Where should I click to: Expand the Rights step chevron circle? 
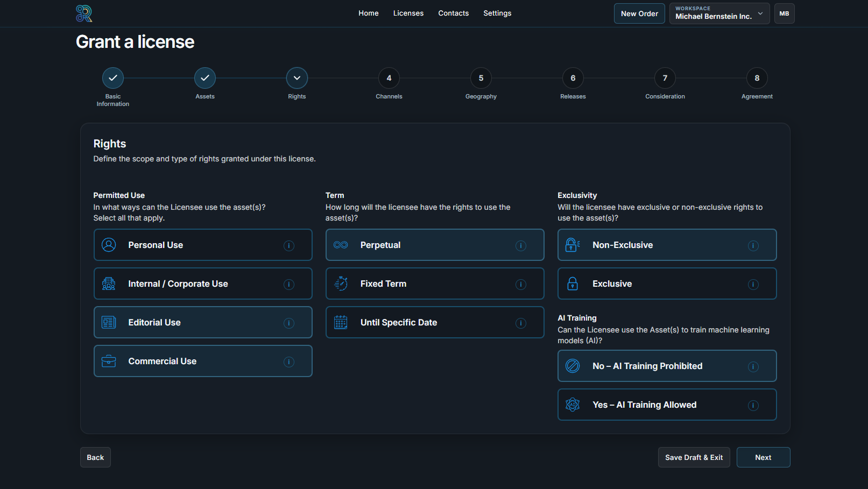(297, 78)
